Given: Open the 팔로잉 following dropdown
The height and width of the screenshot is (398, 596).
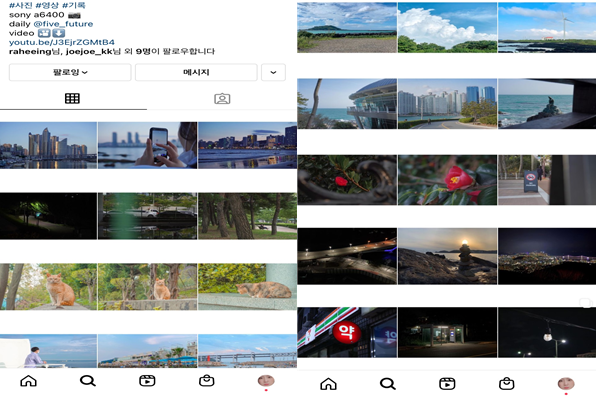Looking at the screenshot, I should click(70, 72).
